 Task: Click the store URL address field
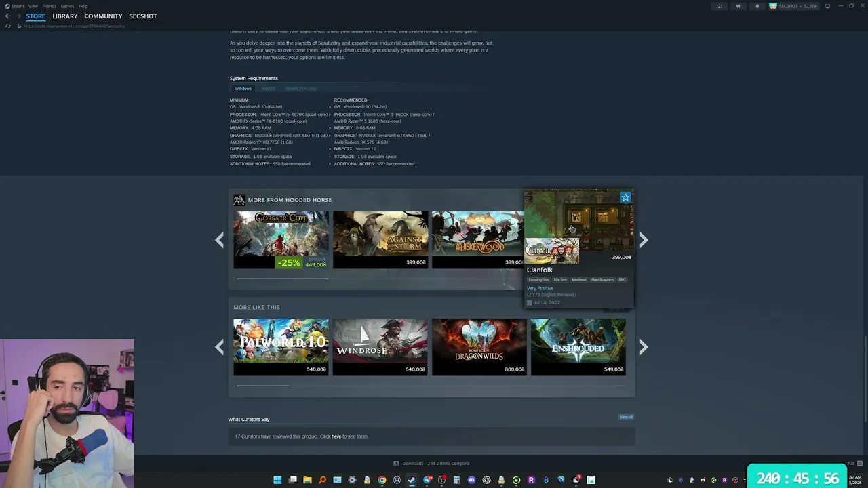pyautogui.click(x=75, y=26)
